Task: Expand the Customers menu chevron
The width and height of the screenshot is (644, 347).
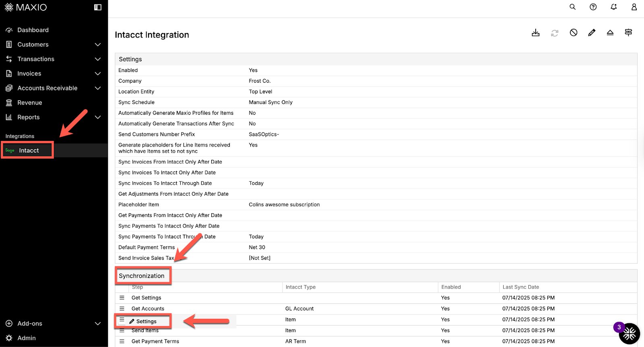Action: 97,45
